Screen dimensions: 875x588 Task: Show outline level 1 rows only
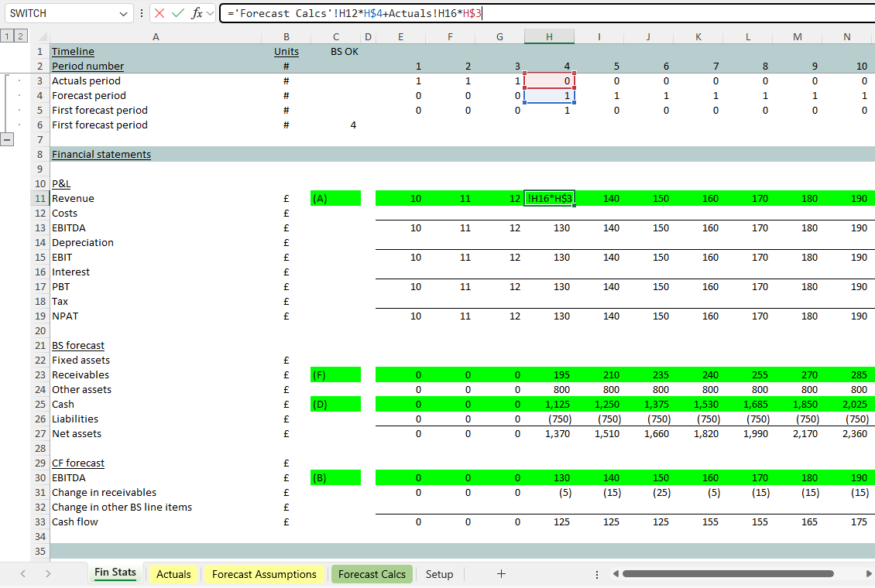point(6,36)
